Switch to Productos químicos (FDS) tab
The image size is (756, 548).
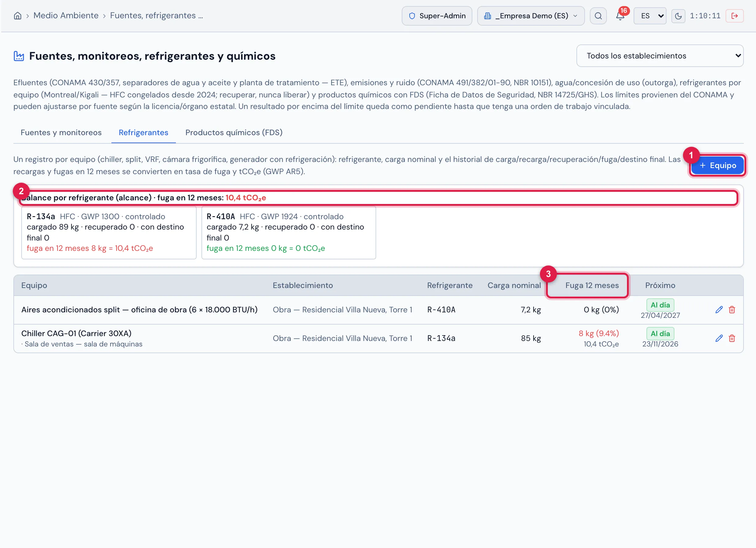point(234,132)
